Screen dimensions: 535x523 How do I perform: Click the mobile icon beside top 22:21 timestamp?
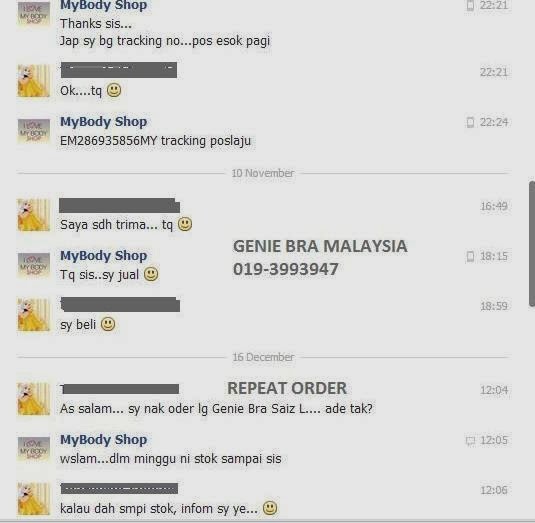pos(470,5)
